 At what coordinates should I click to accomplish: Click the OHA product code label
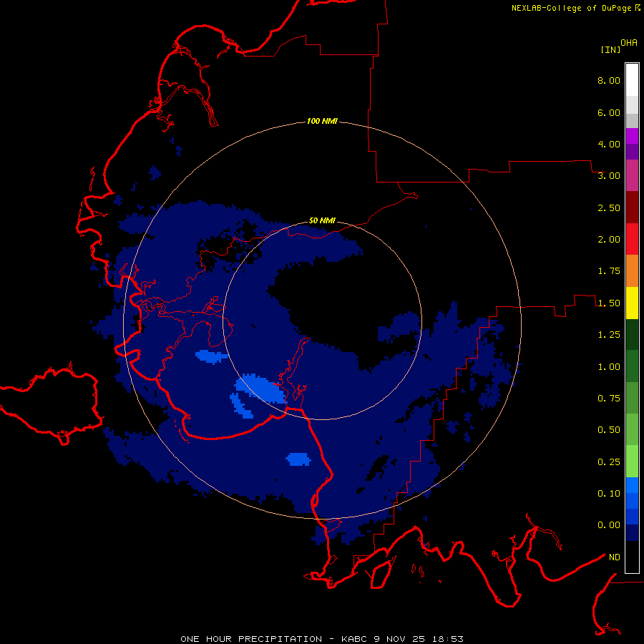click(x=629, y=43)
